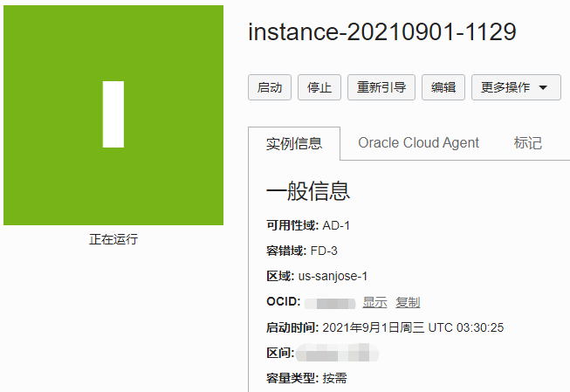Click the FD-3 fault domain value
Screen dimensions: 570x392
(326, 251)
